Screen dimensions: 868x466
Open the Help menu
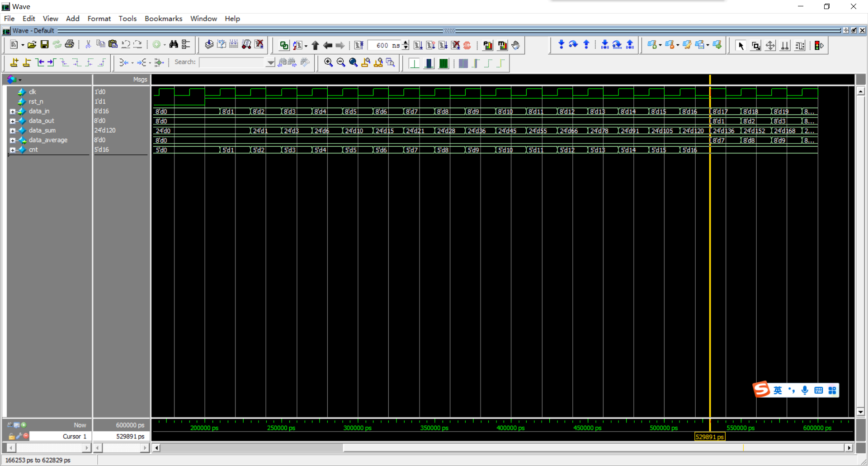[x=232, y=19]
